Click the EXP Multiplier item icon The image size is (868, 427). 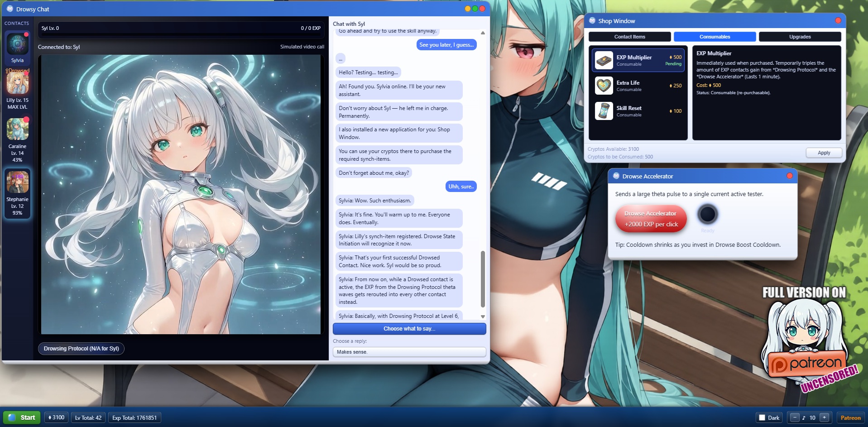[604, 60]
